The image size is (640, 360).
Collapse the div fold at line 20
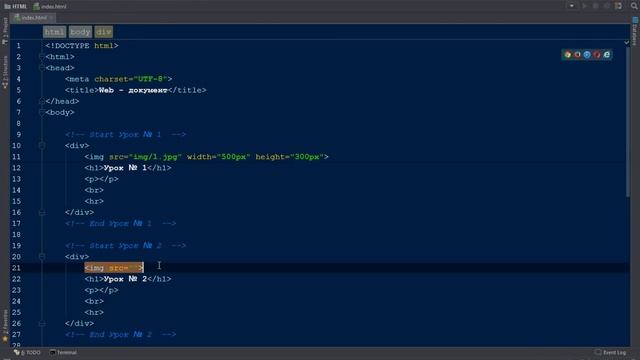click(x=42, y=256)
